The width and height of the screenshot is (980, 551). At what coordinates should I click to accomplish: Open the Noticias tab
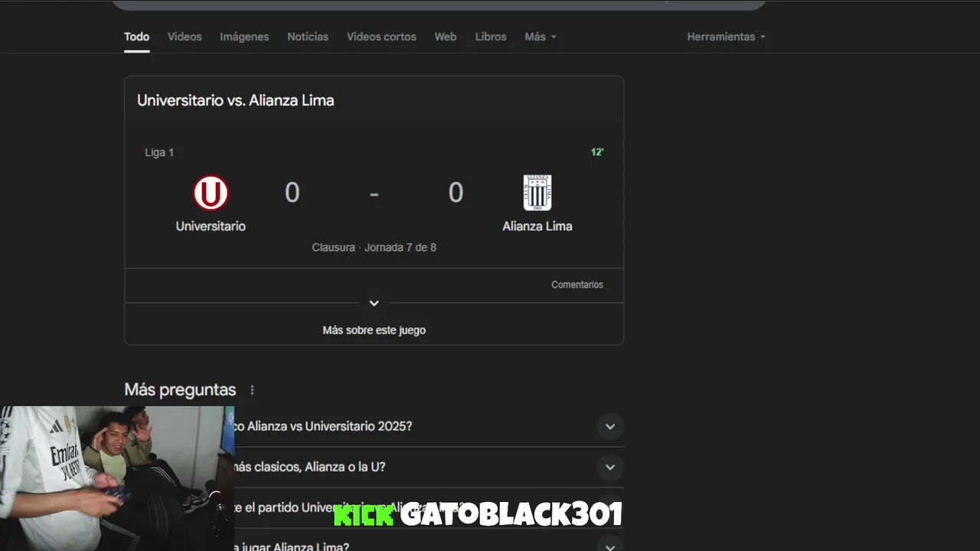click(308, 37)
